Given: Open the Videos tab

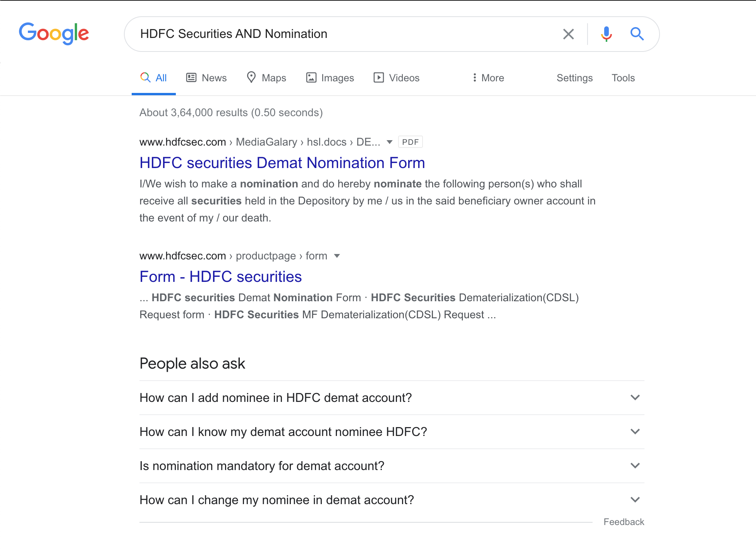Looking at the screenshot, I should pos(396,78).
